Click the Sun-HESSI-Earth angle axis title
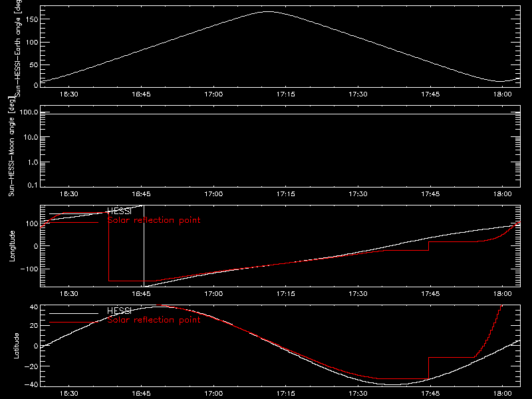The width and height of the screenshot is (532, 399). (x=19, y=49)
